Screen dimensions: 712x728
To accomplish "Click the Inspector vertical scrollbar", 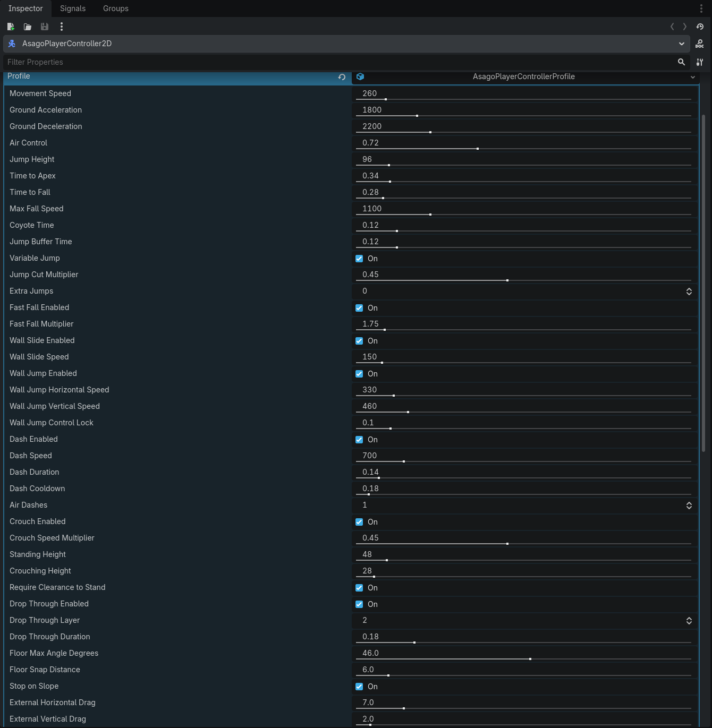I will (703, 283).
